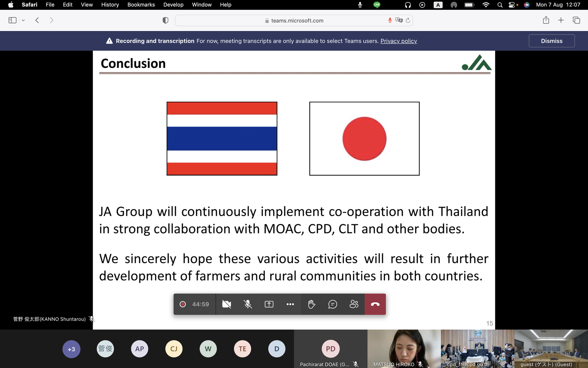
Task: Expand sidebar tab group dropdown chevron
Action: point(23,20)
